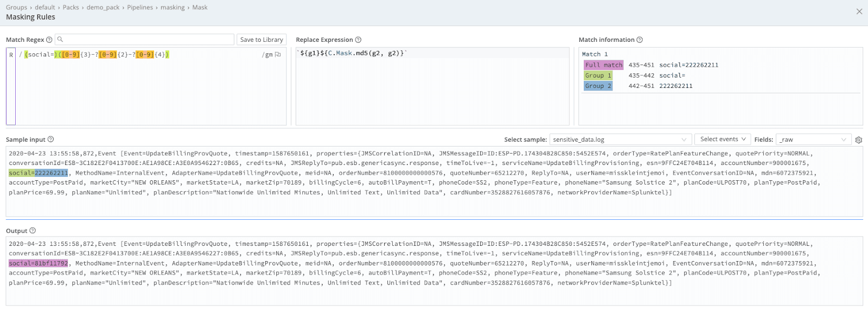The image size is (868, 311).
Task: Select the pink Full match label
Action: 603,65
